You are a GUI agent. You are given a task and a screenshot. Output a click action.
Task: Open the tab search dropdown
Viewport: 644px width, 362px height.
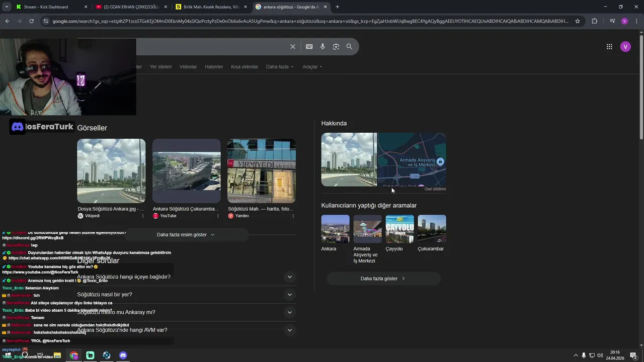tap(7, 7)
